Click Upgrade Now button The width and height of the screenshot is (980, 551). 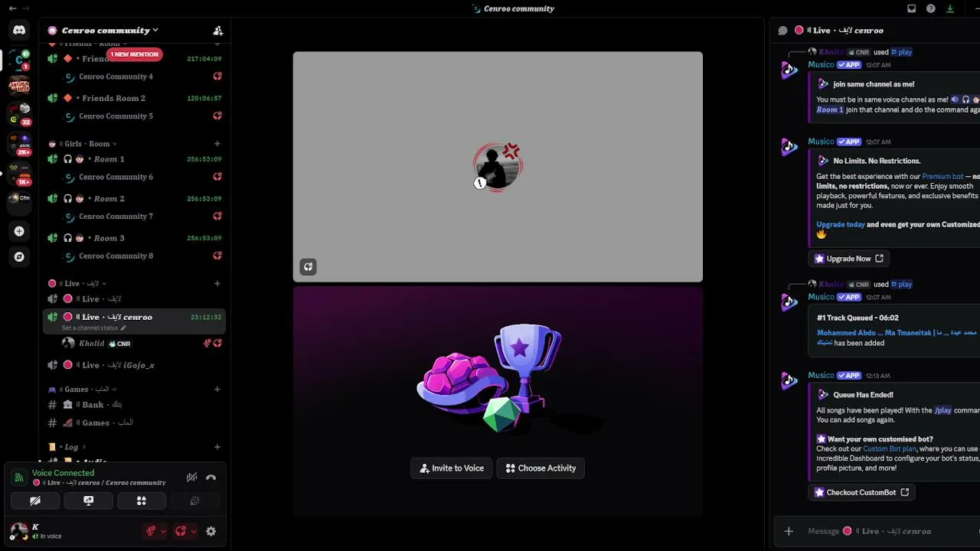click(849, 259)
